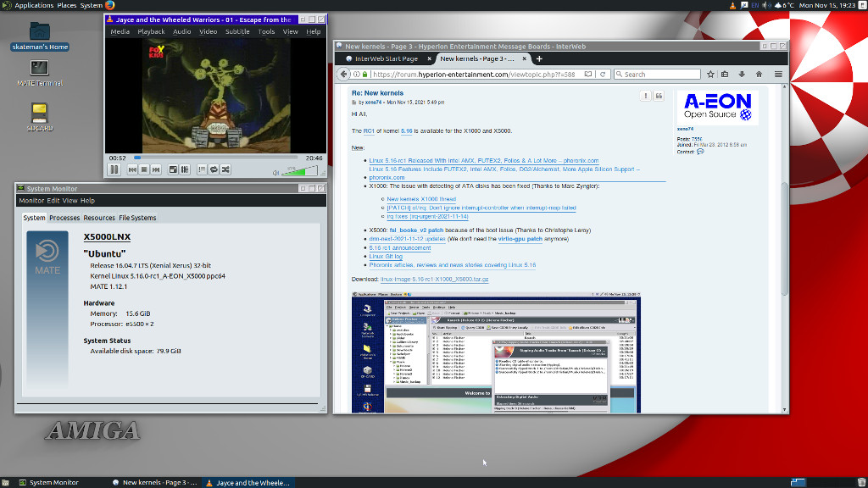This screenshot has height=488, width=868.
Task: Open the '5.16-rc1 announcement' link
Action: tap(400, 248)
